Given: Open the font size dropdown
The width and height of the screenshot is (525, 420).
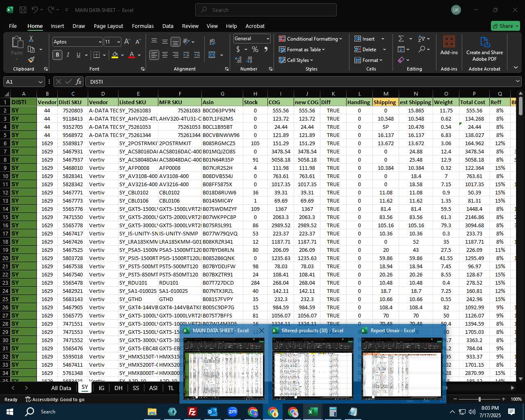Looking at the screenshot, I should click(x=119, y=42).
